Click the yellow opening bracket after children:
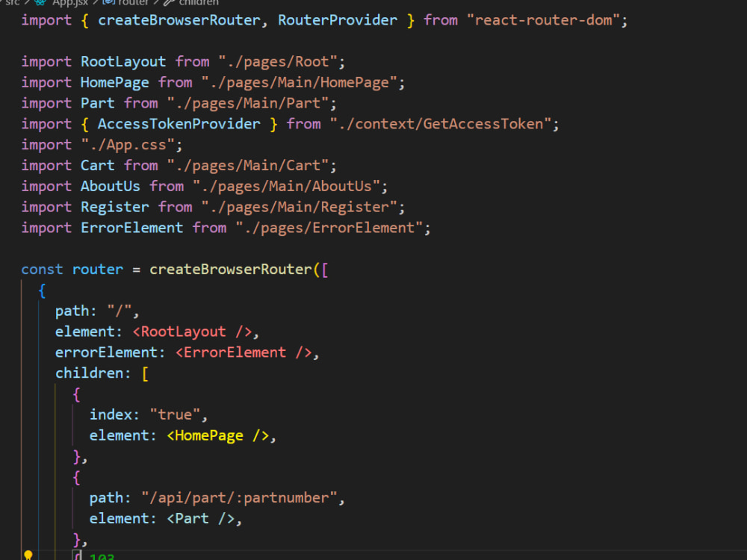This screenshot has width=747, height=560. coord(146,373)
